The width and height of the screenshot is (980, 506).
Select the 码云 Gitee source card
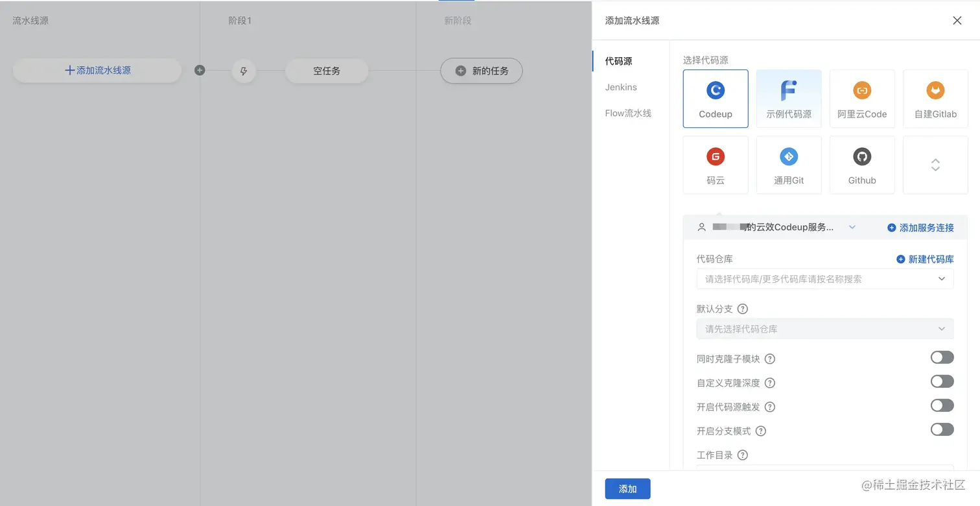click(716, 165)
